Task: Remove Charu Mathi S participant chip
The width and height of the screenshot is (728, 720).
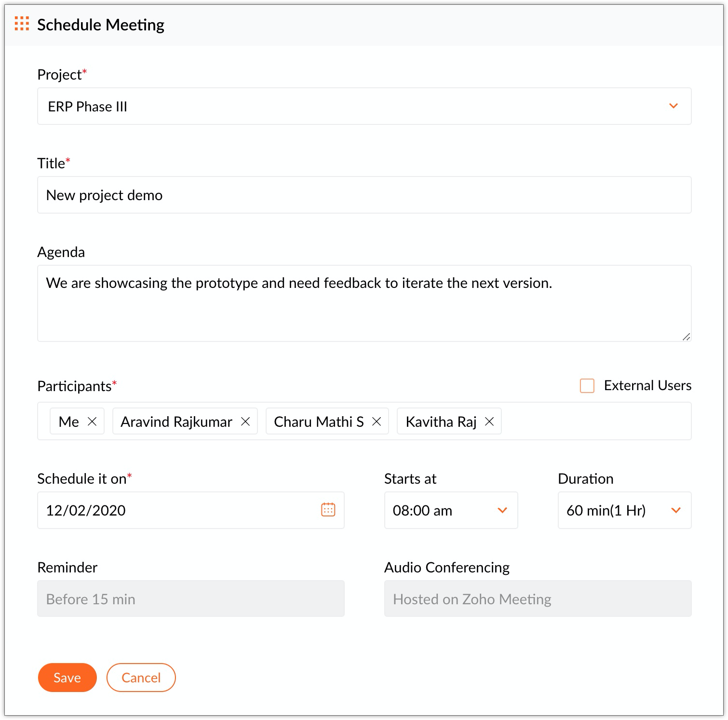Action: point(377,421)
